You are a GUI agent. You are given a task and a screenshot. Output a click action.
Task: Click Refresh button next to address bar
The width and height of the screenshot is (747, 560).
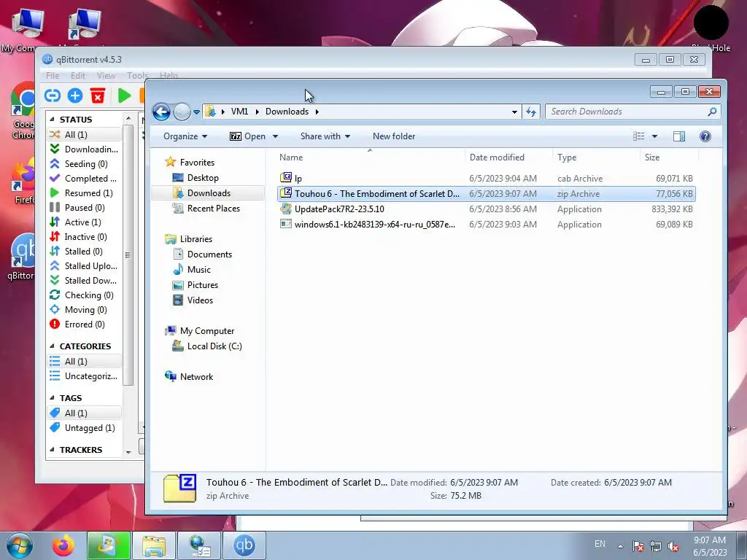tap(531, 112)
